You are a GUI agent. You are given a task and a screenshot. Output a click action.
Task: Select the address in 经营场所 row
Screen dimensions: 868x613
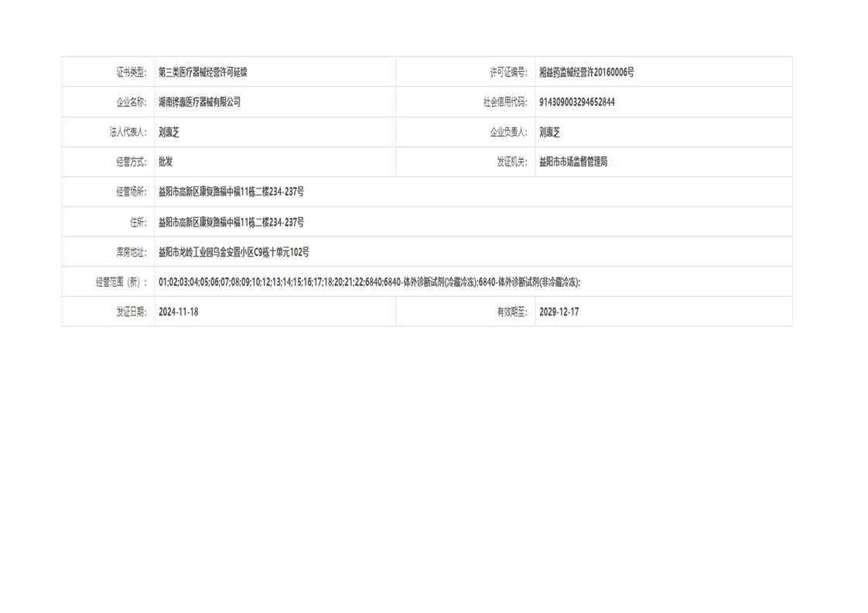pos(231,192)
